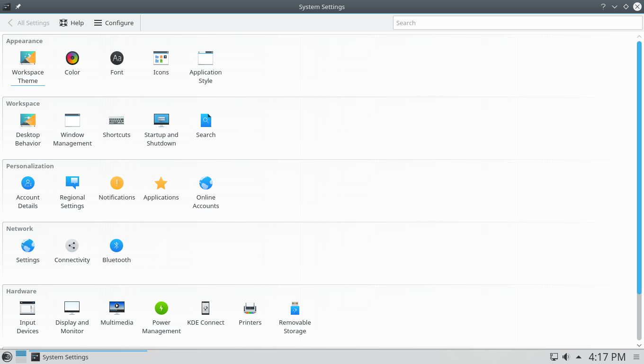
Task: Open Power Management settings
Action: pos(161,318)
